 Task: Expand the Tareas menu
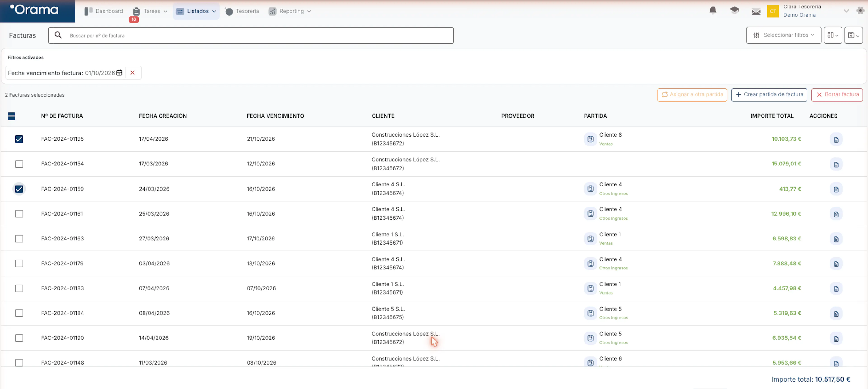pyautogui.click(x=150, y=11)
